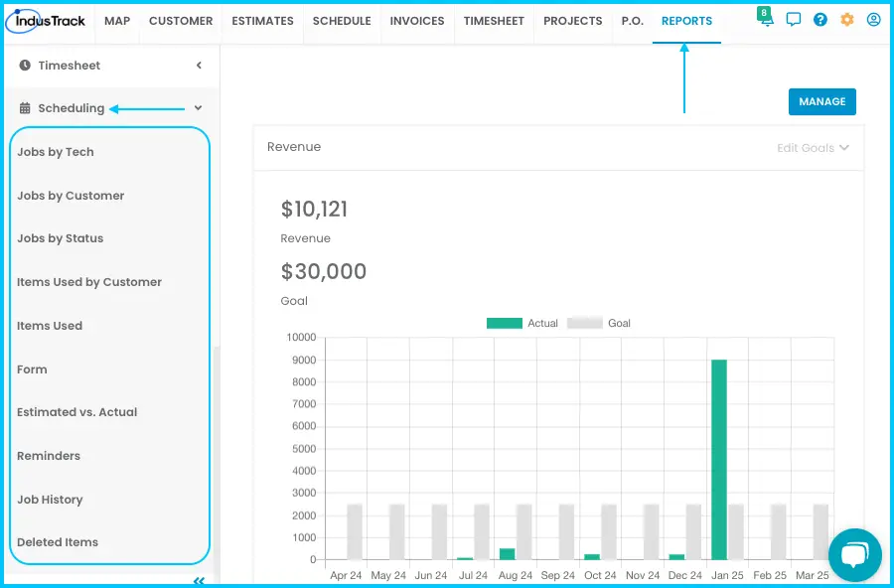Open the Edit Goals dropdown
Viewport: 894px width, 588px height.
pos(813,148)
